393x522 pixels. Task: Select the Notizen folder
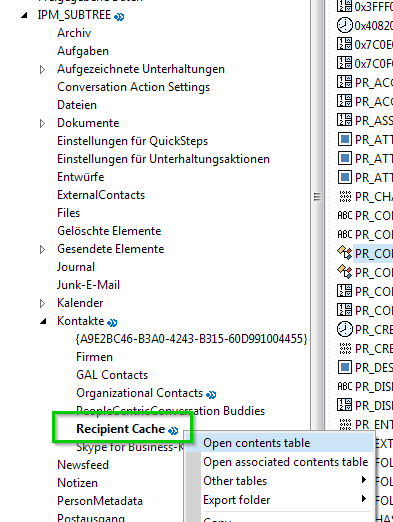pos(77,483)
